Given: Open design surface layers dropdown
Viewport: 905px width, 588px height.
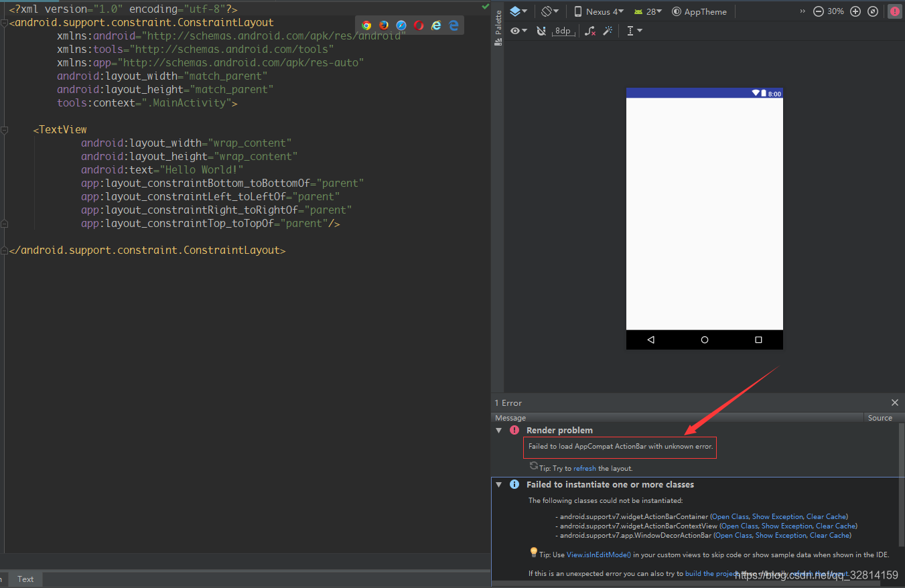Looking at the screenshot, I should pyautogui.click(x=518, y=11).
